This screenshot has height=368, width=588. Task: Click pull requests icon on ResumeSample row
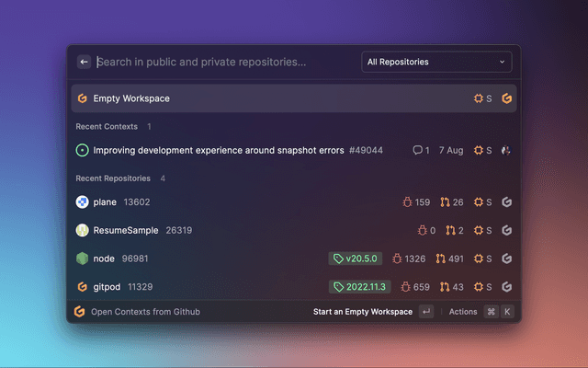pos(450,230)
